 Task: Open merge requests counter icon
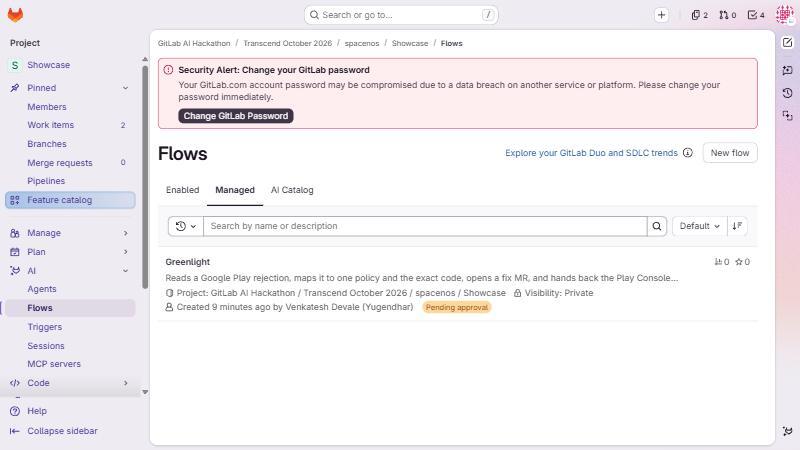click(x=728, y=15)
